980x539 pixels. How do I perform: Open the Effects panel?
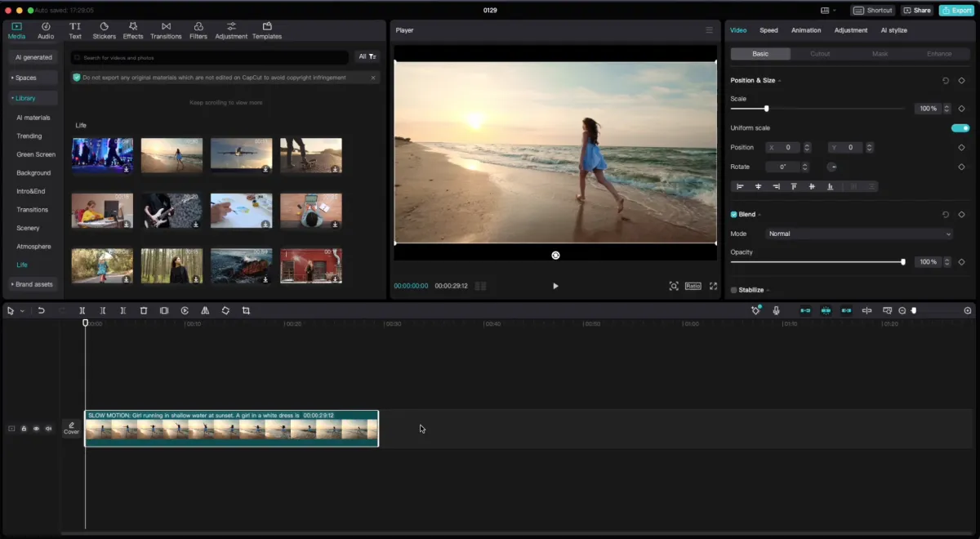point(133,31)
